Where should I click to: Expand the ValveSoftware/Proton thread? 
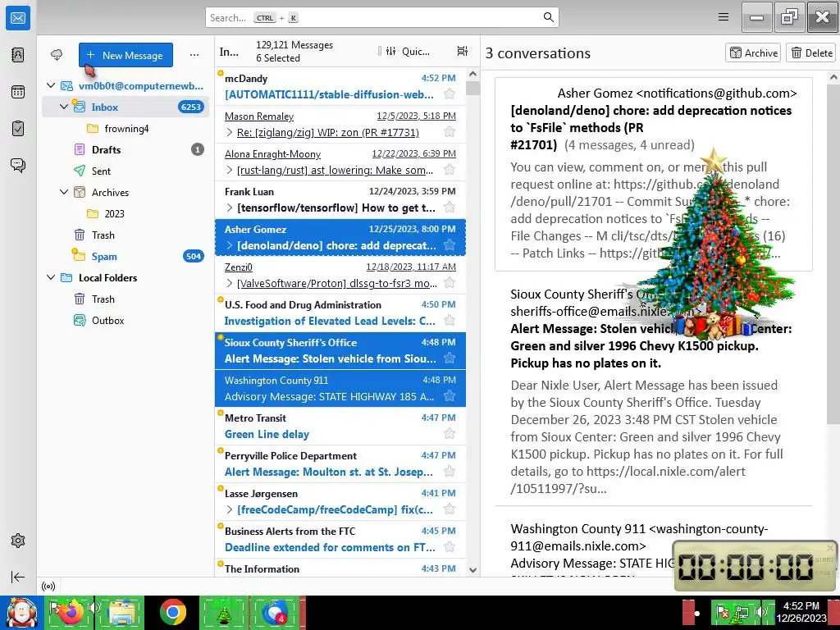[x=230, y=283]
